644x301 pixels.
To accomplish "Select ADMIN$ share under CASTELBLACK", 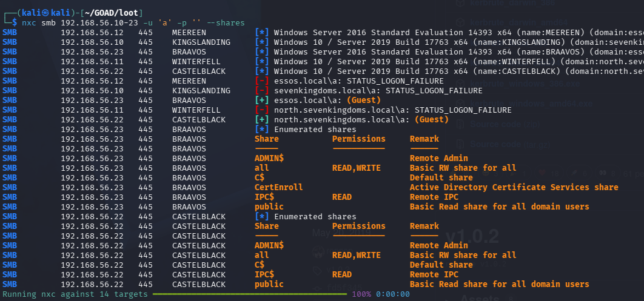I will 269,245.
